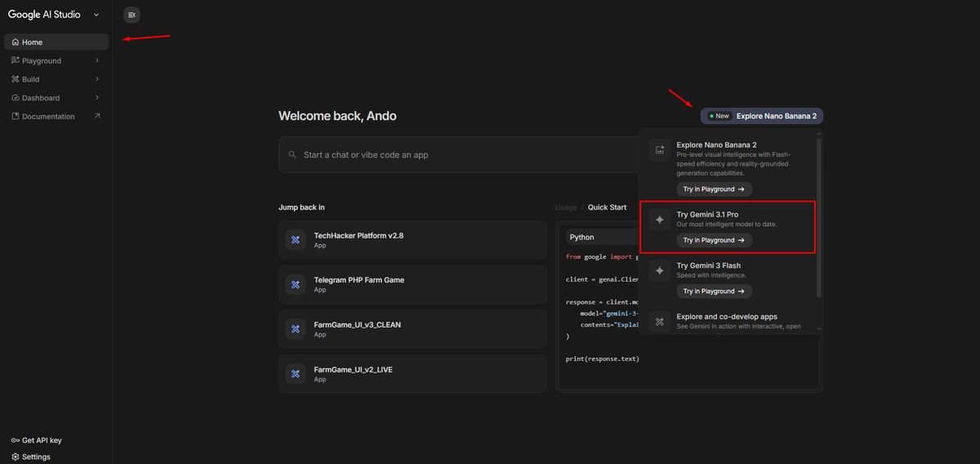980x464 pixels.
Task: Click the Explore Nano Banana 2 image icon
Action: (x=660, y=150)
